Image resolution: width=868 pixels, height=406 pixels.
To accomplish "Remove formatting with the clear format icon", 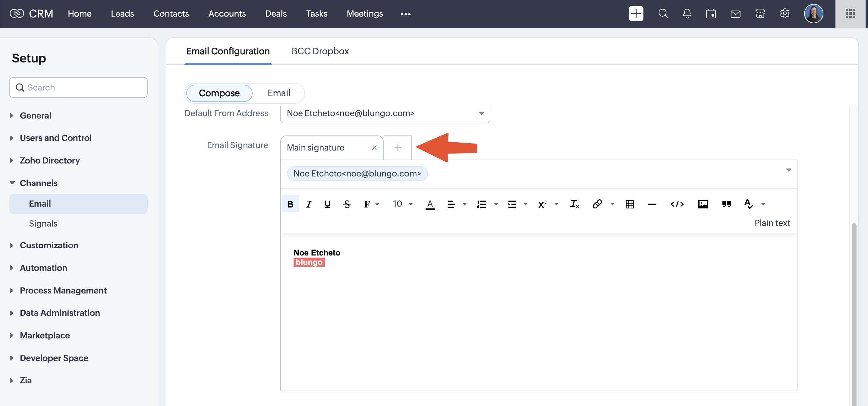I will 574,204.
